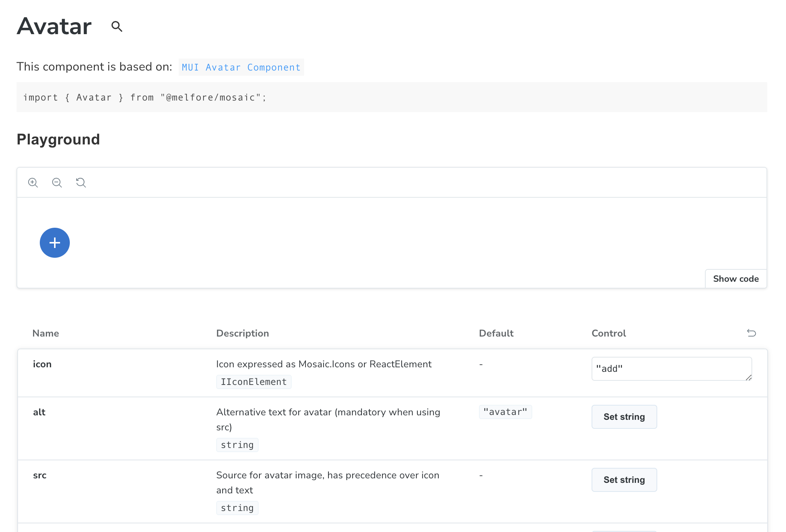Click the IIconElement type tag
Screen dimensions: 786x532
coord(254,382)
